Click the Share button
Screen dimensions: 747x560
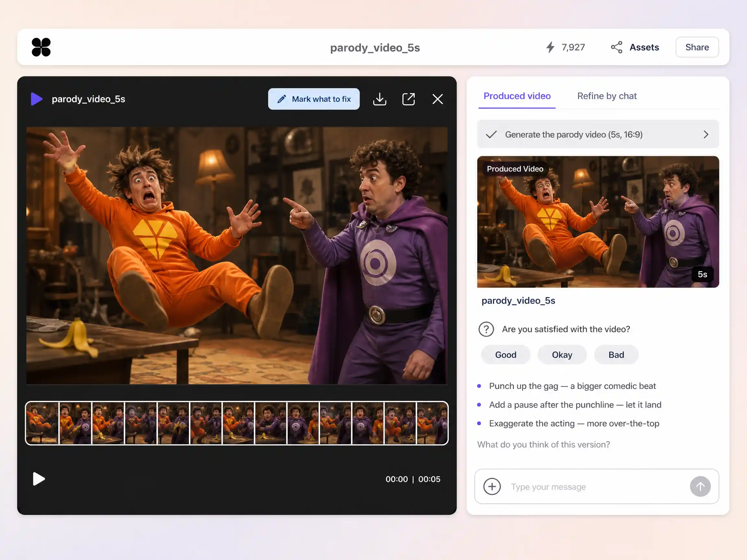pos(697,47)
